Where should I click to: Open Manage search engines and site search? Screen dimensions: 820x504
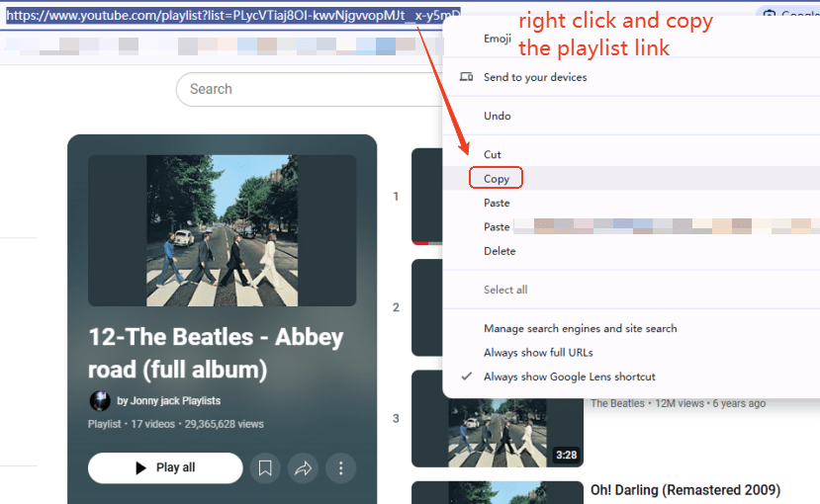point(580,328)
